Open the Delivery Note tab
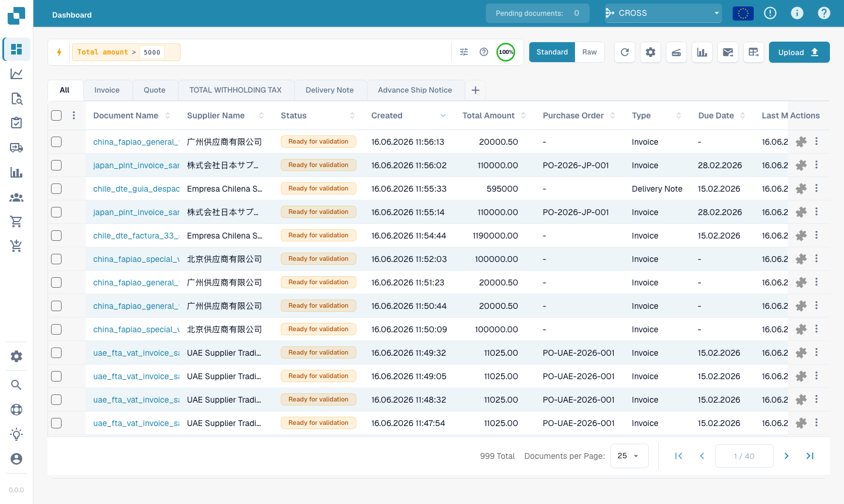Viewport: 844px width, 504px height. [330, 90]
